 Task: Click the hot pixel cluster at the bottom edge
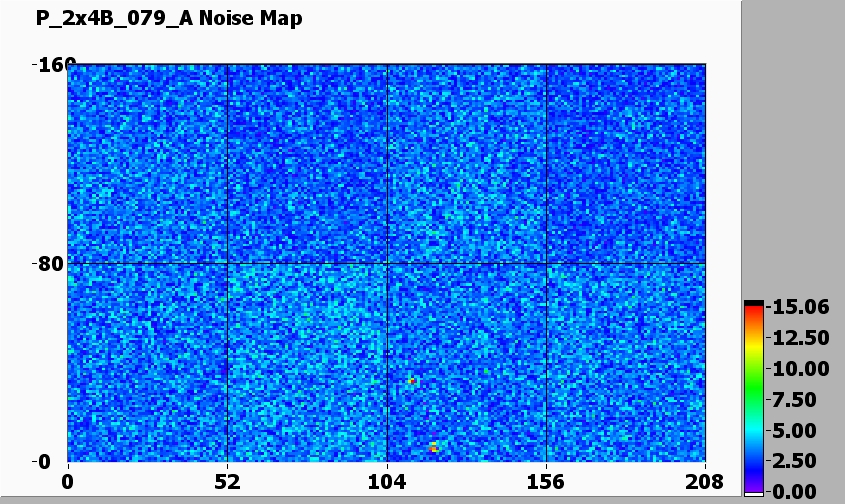(x=434, y=448)
